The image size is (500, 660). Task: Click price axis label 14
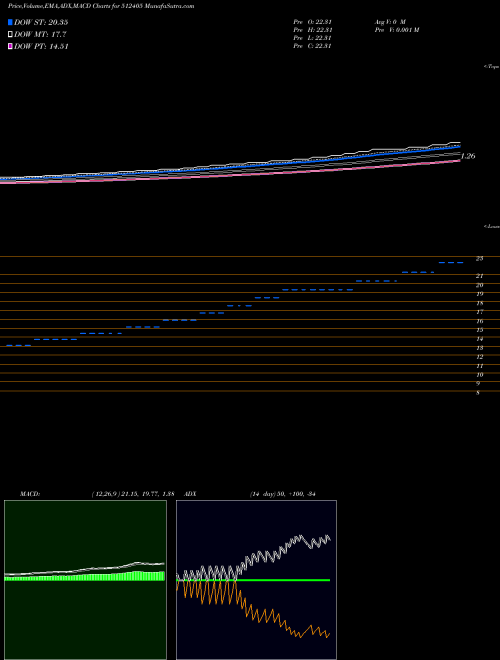point(479,339)
